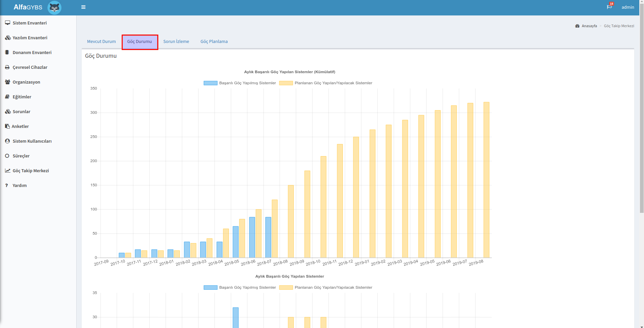Viewport: 644px width, 328px height.
Task: Click the 2018-01 x-axis label in the cumulative chart
Action: click(166, 263)
